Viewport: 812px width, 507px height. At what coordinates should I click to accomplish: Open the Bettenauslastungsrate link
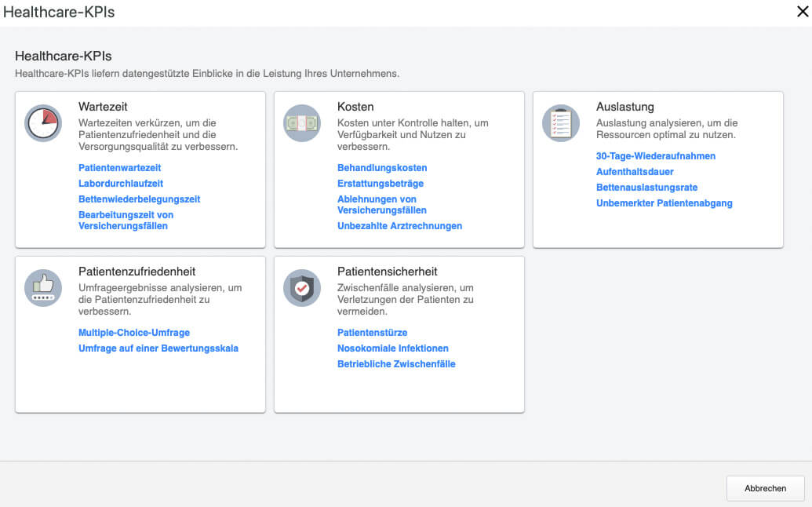pos(646,188)
